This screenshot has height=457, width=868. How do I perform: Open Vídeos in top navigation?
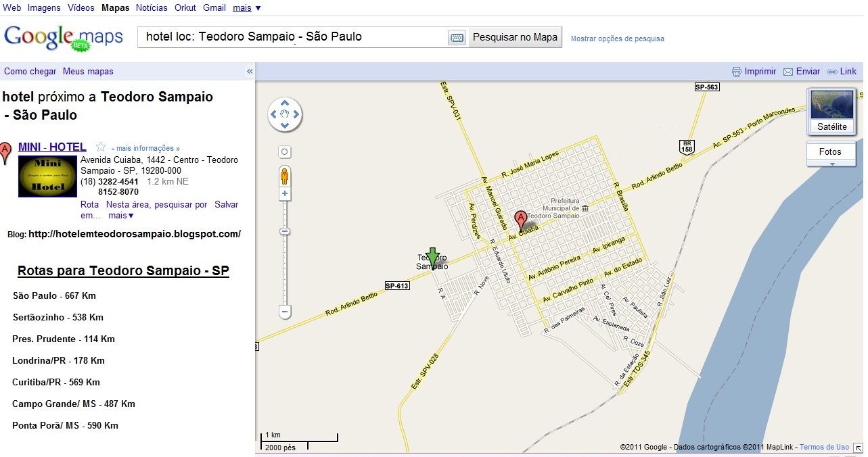tap(81, 7)
